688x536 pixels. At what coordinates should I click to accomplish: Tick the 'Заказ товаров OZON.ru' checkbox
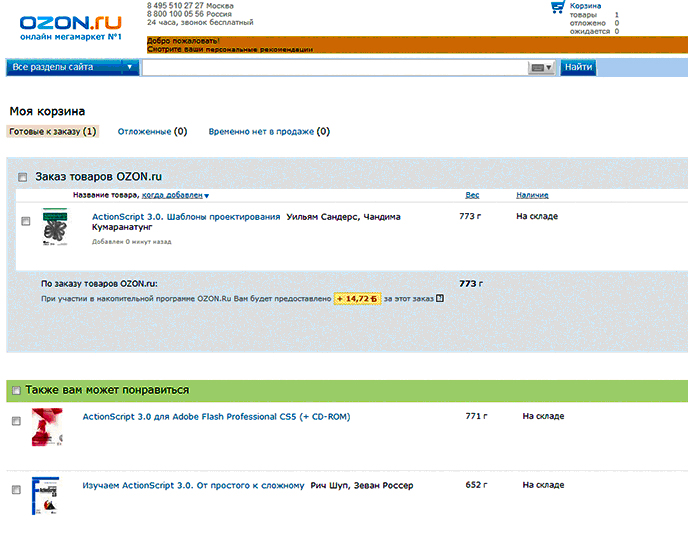(x=22, y=177)
